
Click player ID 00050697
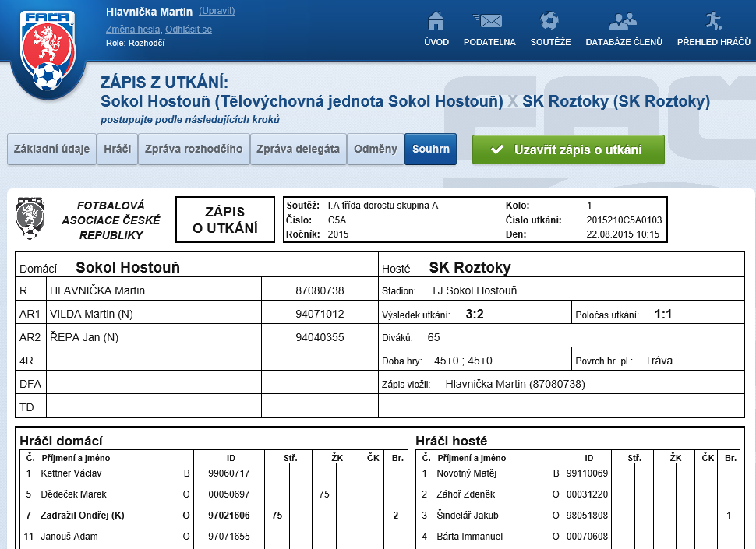[x=229, y=494]
